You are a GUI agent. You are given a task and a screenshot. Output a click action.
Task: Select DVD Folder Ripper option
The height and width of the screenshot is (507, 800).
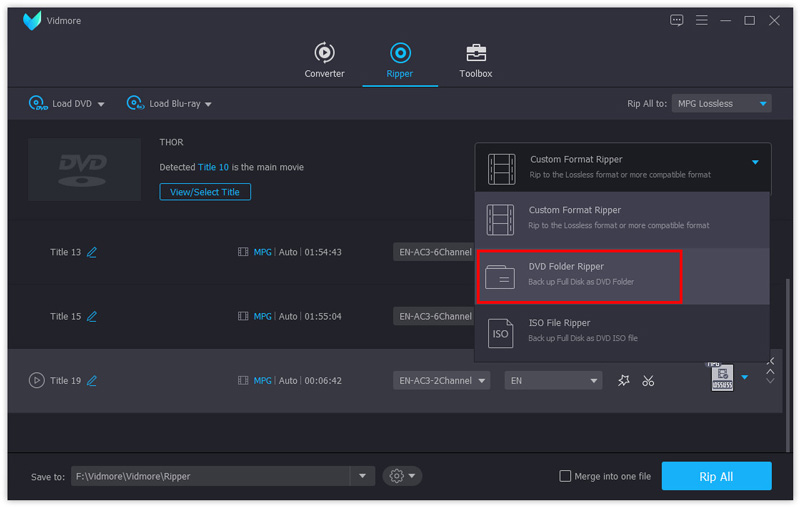tap(578, 274)
